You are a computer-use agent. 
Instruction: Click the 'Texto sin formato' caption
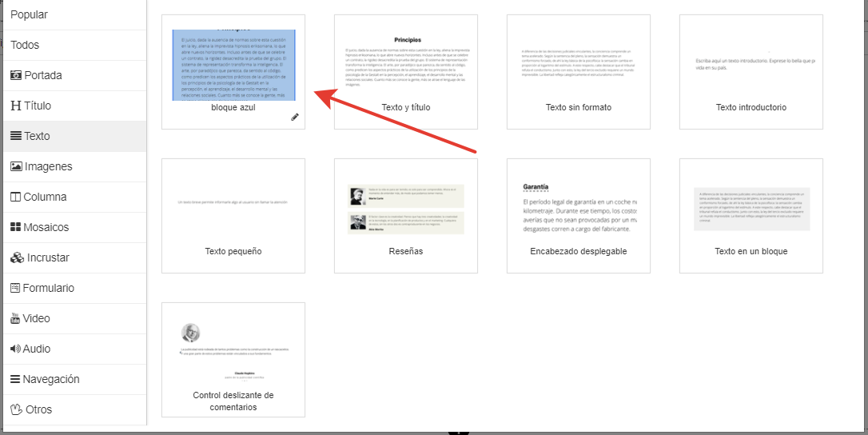(x=579, y=107)
